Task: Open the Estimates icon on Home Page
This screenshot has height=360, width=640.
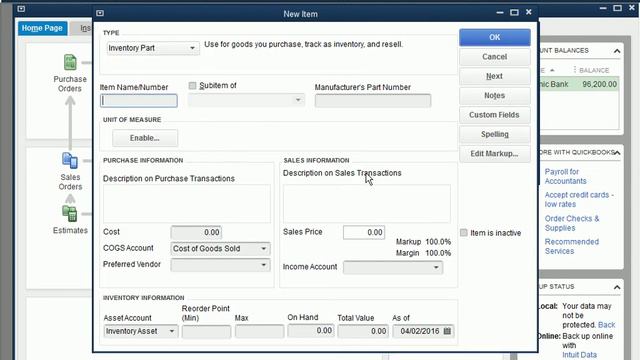Action: tap(70, 213)
